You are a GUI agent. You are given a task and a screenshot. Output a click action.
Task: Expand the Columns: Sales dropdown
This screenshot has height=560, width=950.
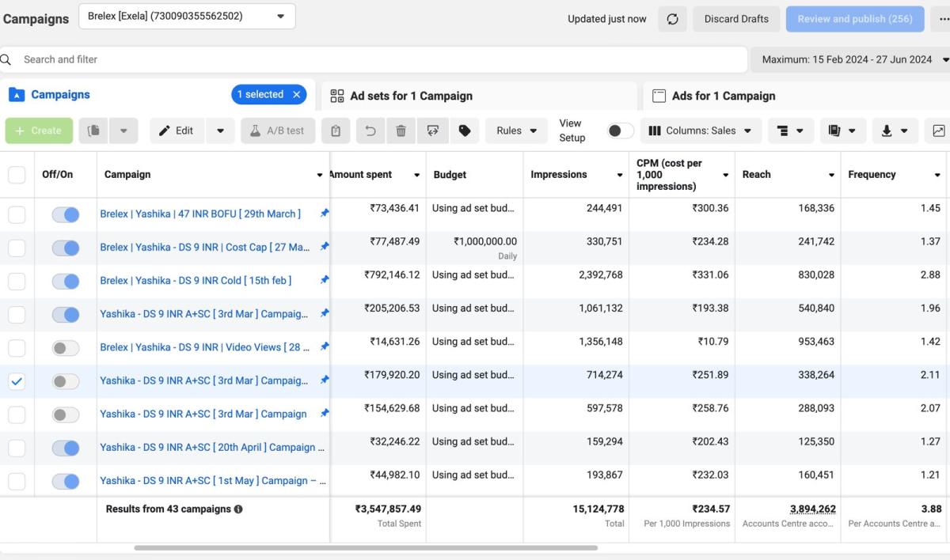click(x=701, y=131)
